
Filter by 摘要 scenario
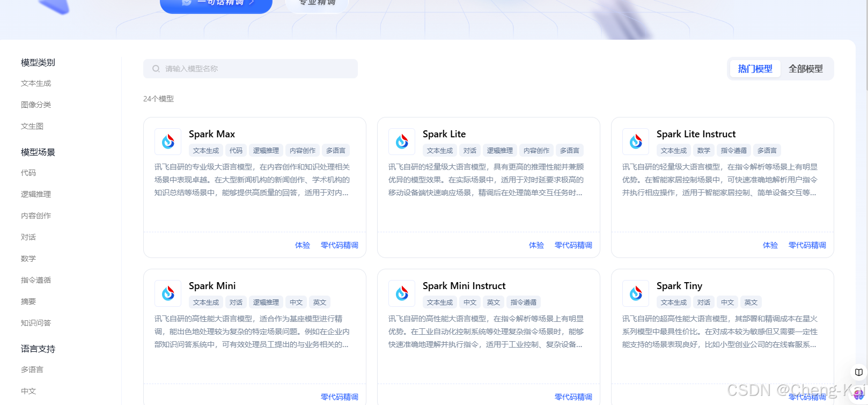pos(28,301)
